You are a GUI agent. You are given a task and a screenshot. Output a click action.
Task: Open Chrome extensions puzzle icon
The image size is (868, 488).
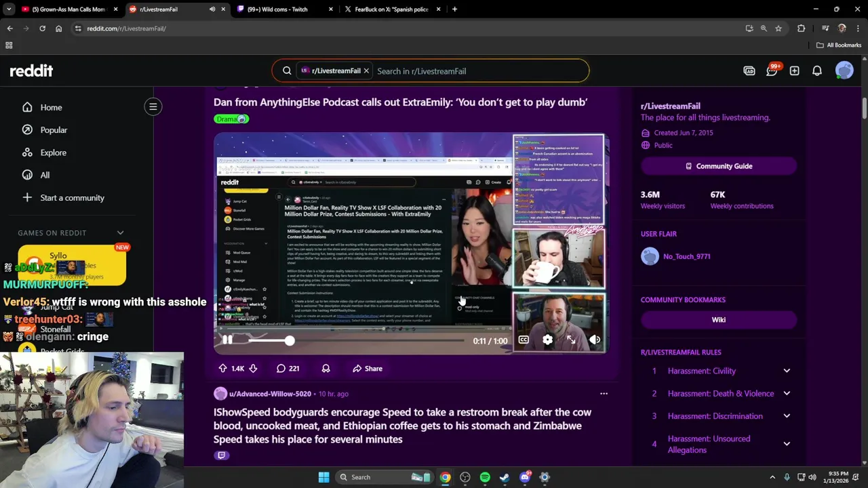pyautogui.click(x=802, y=28)
